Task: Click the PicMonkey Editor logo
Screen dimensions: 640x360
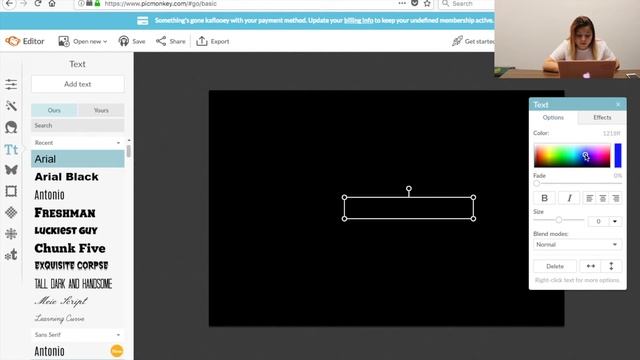Action: click(24, 41)
